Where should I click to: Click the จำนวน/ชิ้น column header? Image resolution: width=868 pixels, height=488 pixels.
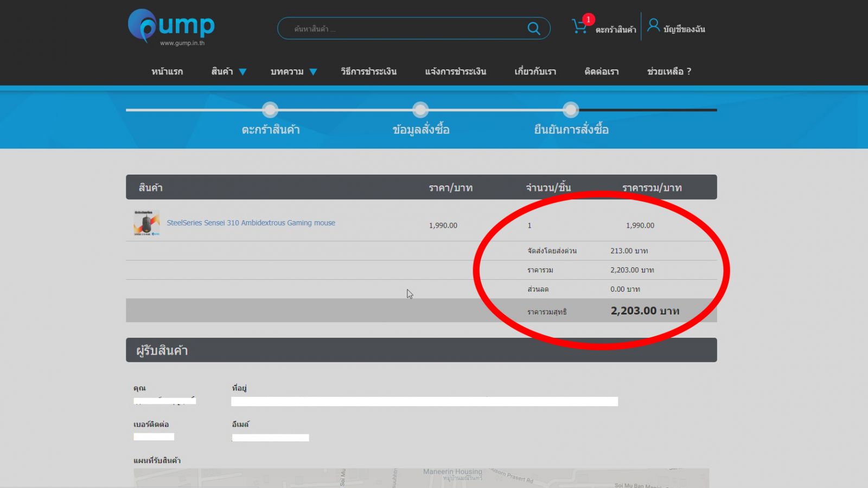click(x=548, y=188)
